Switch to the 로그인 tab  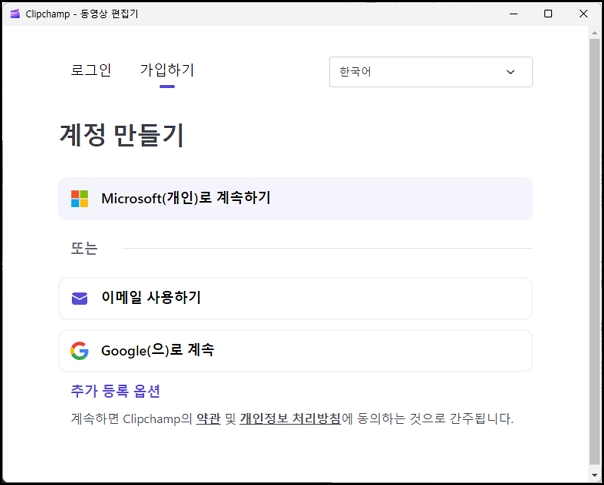[x=91, y=70]
